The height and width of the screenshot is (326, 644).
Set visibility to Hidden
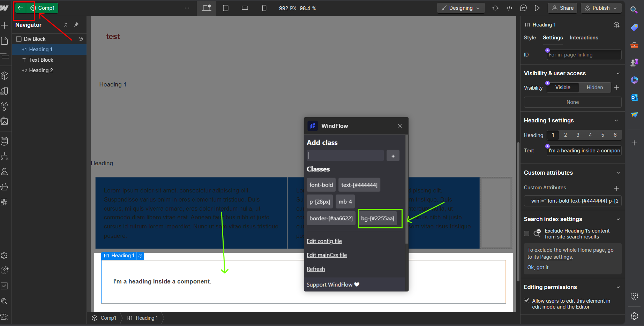click(594, 88)
